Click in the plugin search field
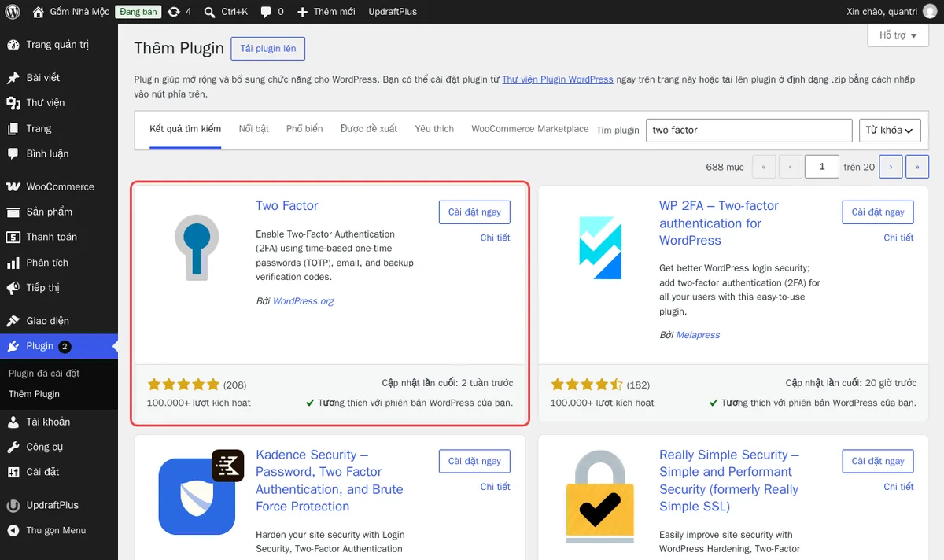This screenshot has height=560, width=944. (749, 130)
